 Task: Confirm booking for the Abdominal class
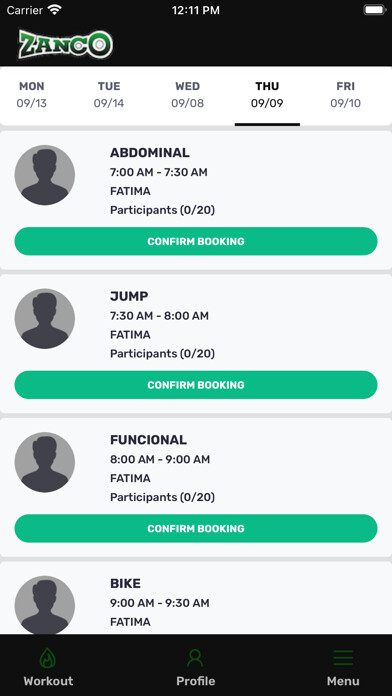(196, 241)
